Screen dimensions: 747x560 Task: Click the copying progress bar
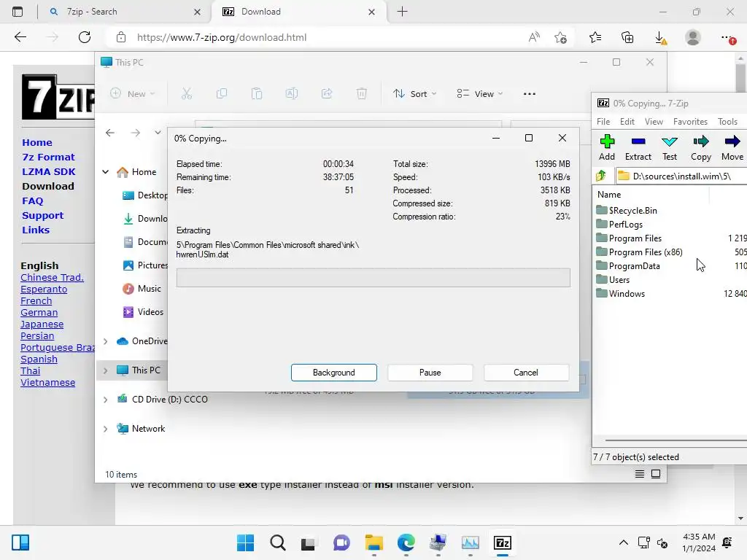click(373, 278)
